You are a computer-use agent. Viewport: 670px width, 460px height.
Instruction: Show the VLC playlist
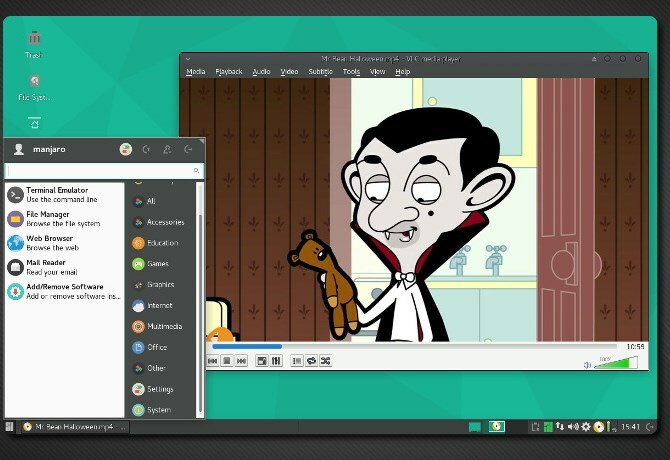[x=297, y=361]
